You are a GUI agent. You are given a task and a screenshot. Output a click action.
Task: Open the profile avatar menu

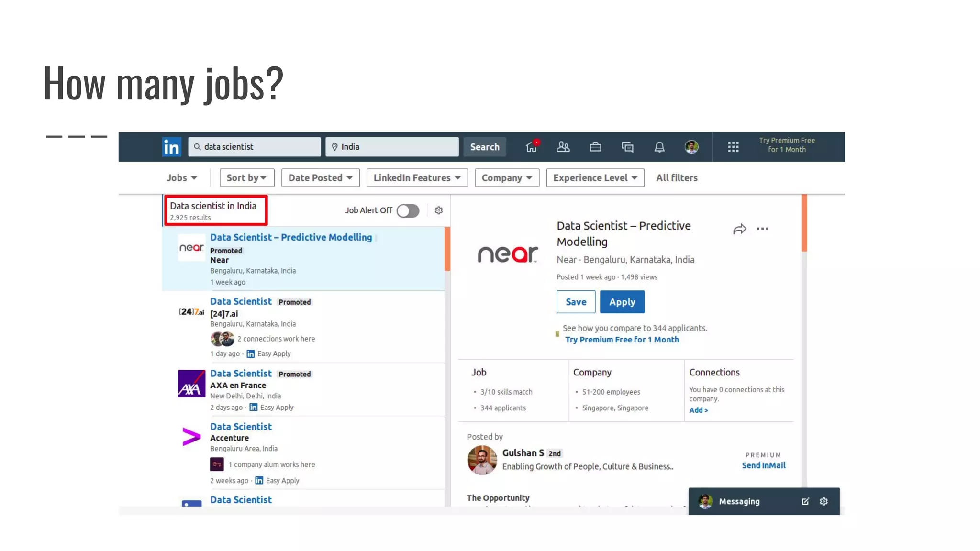point(691,147)
